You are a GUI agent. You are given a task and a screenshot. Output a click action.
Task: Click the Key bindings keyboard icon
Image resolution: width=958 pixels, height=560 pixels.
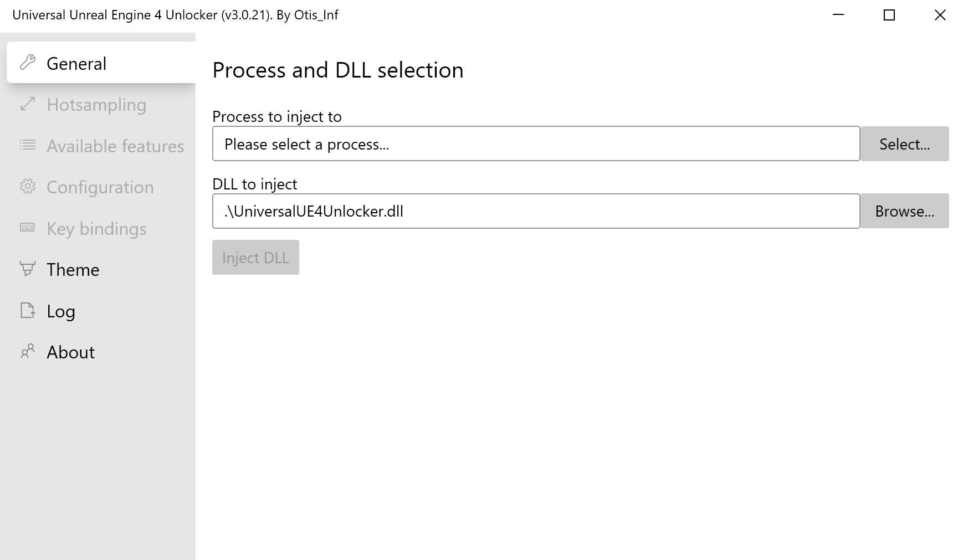point(28,228)
